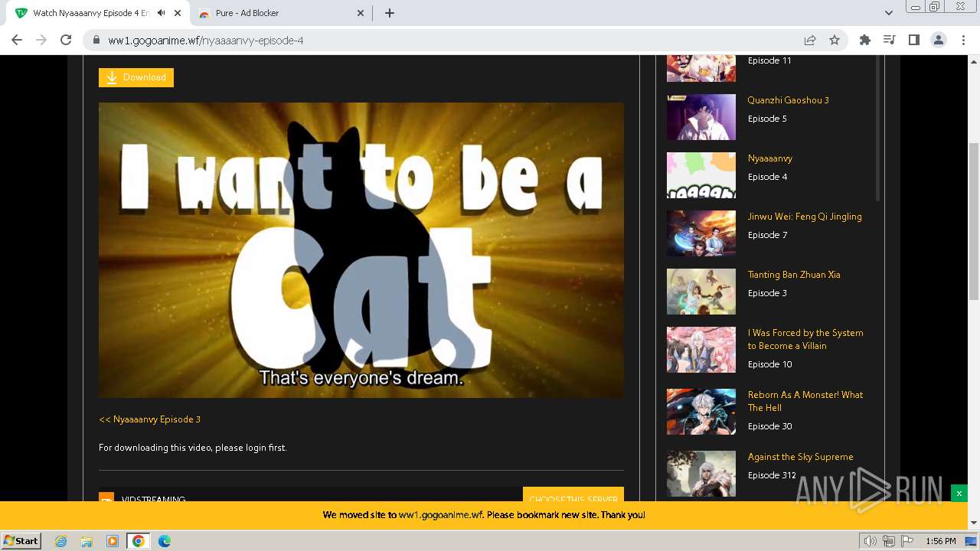Image resolution: width=980 pixels, height=551 pixels.
Task: Open the Windows Start menu
Action: pyautogui.click(x=21, y=540)
